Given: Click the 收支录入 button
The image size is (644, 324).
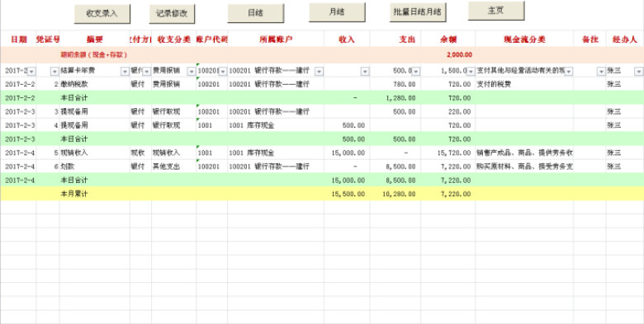Looking at the screenshot, I should coord(102,13).
